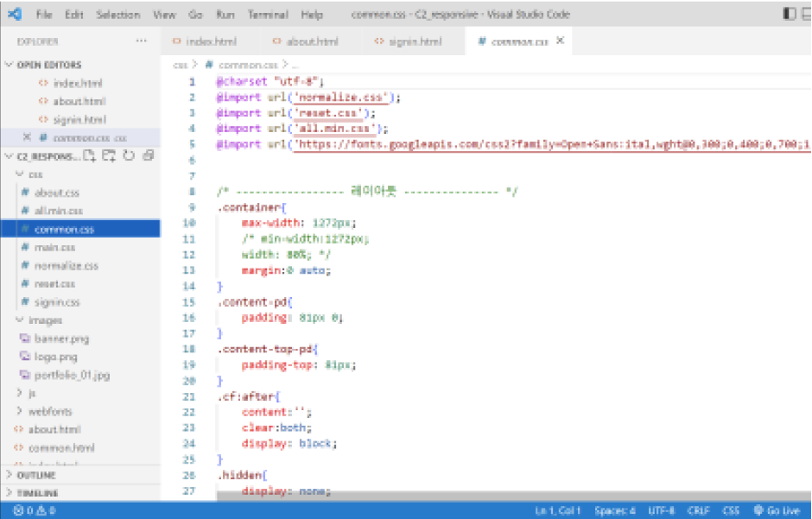Open common.html in project tree
812x519 pixels.
click(x=61, y=447)
